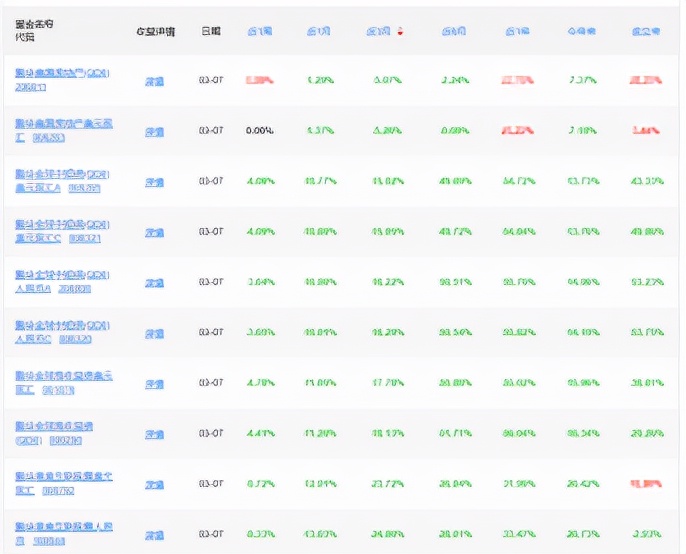Click the details link in the last row
Image resolution: width=686 pixels, height=554 pixels.
pyautogui.click(x=154, y=534)
